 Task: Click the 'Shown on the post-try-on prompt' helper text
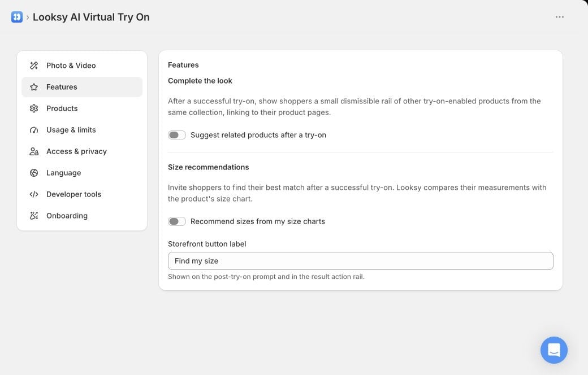pyautogui.click(x=266, y=277)
